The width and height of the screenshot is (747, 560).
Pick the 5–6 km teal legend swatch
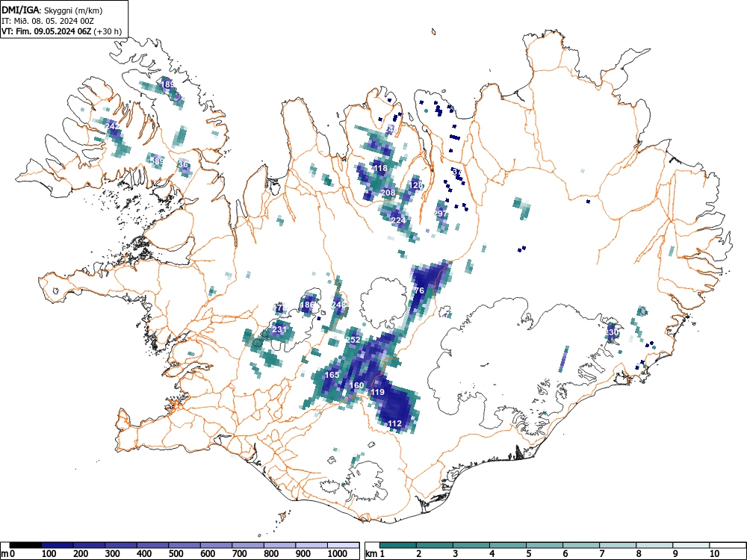[545, 545]
